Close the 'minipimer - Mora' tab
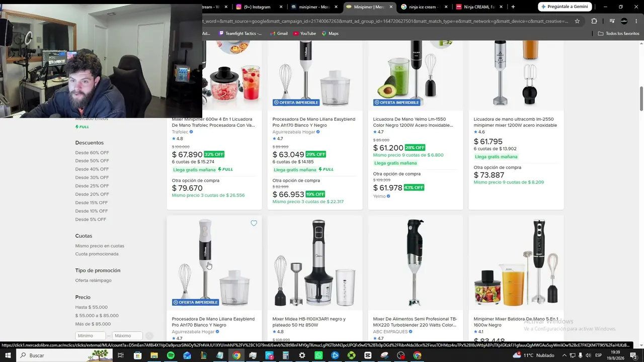644x362 pixels. click(336, 7)
